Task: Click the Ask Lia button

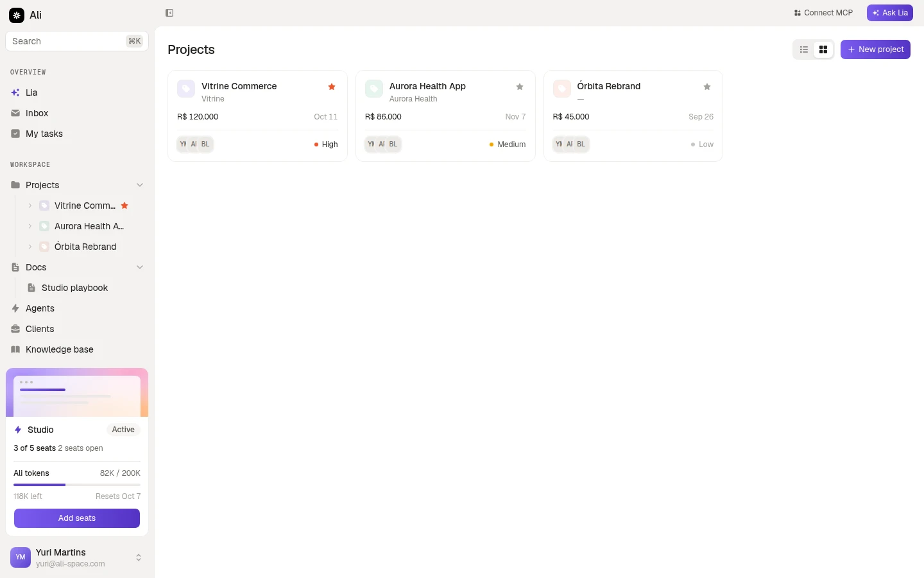Action: (890, 13)
